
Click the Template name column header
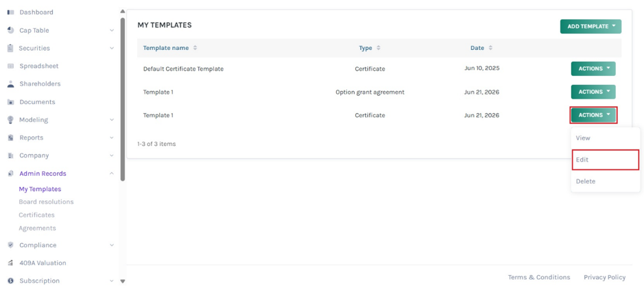point(166,48)
